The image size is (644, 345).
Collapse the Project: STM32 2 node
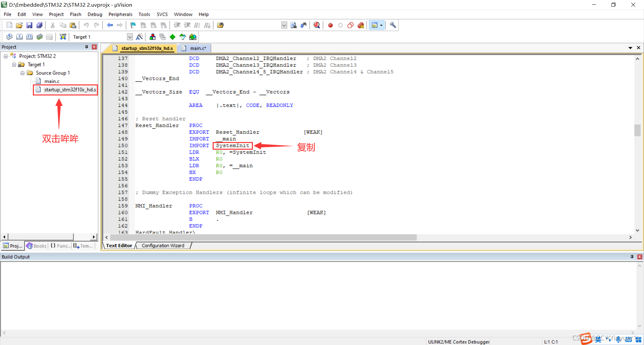click(6, 56)
